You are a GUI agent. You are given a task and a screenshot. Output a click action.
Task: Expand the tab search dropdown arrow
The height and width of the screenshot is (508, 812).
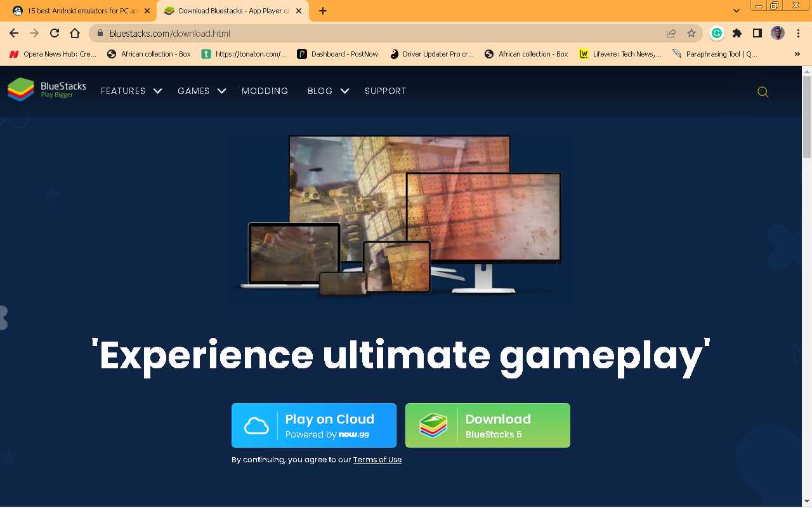coord(736,11)
